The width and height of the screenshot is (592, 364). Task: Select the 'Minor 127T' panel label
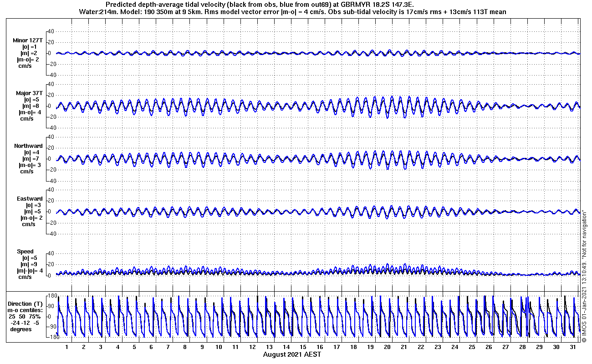click(27, 40)
